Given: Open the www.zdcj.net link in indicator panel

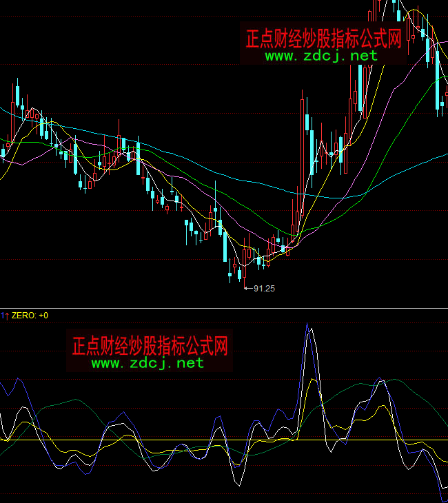Looking at the screenshot, I should (x=147, y=362).
